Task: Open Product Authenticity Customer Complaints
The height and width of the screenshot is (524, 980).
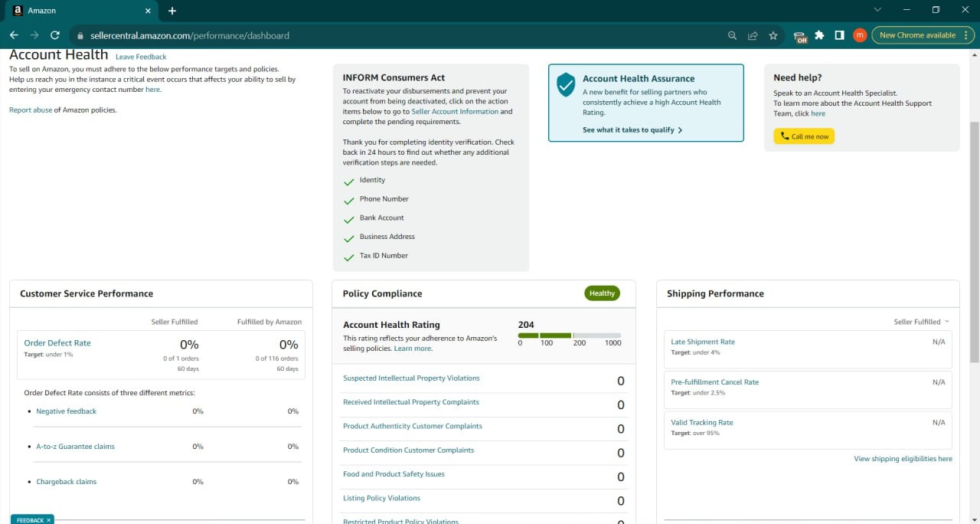Action: click(413, 426)
